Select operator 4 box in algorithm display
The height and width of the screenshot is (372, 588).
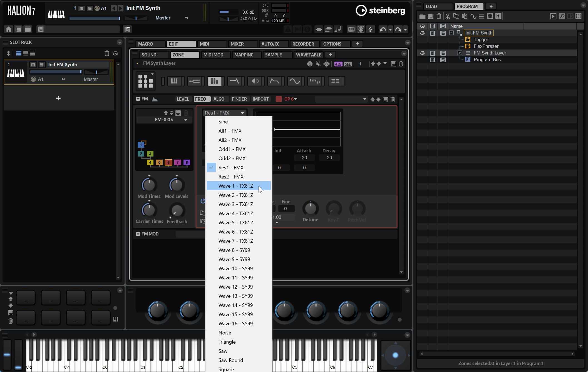(150, 162)
